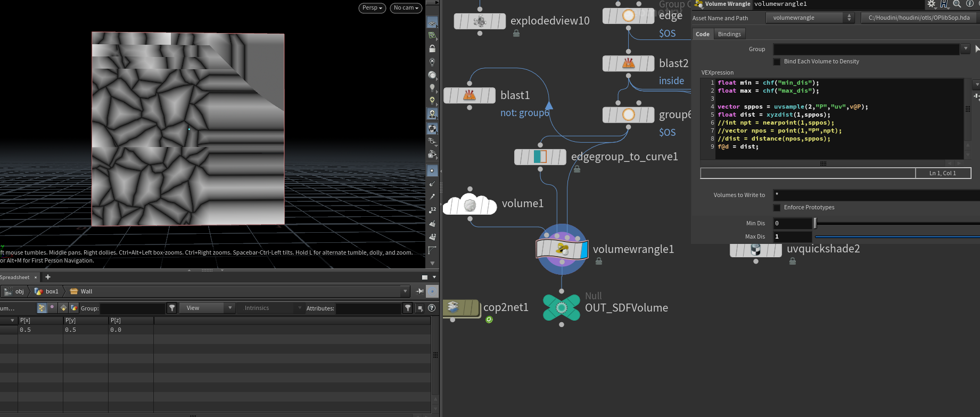Enable Bind Each Volume to Density
The image size is (980, 417).
tap(777, 62)
